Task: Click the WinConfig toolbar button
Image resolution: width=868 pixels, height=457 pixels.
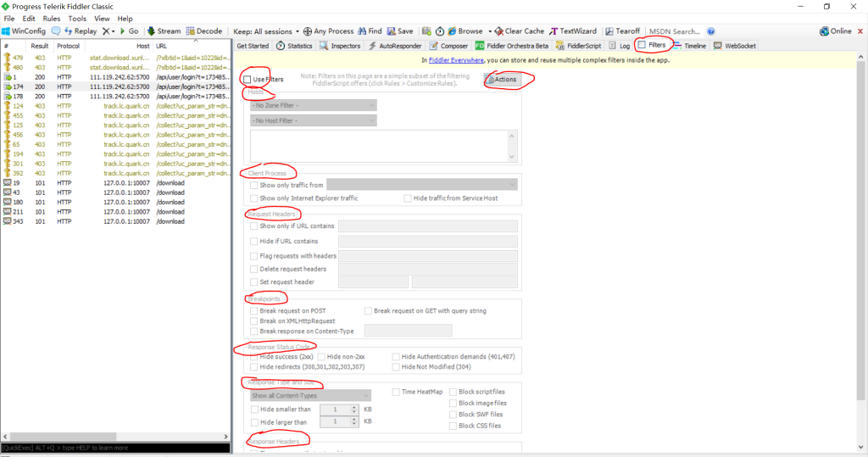Action: (24, 31)
